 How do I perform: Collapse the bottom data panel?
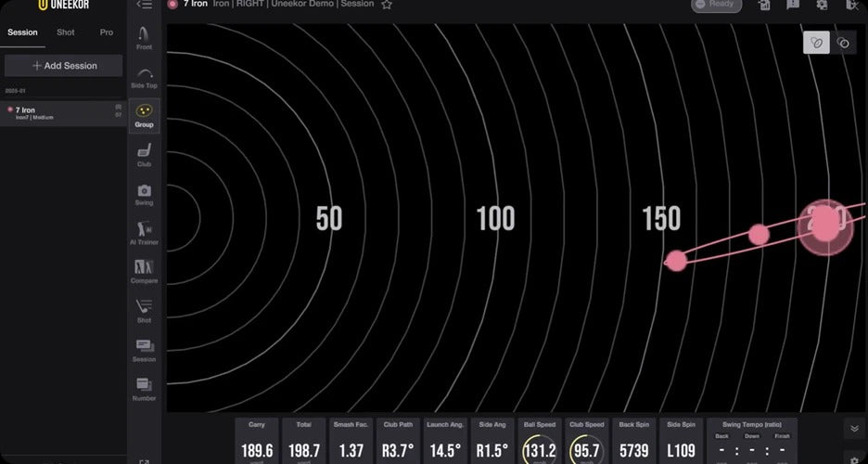pyautogui.click(x=853, y=429)
